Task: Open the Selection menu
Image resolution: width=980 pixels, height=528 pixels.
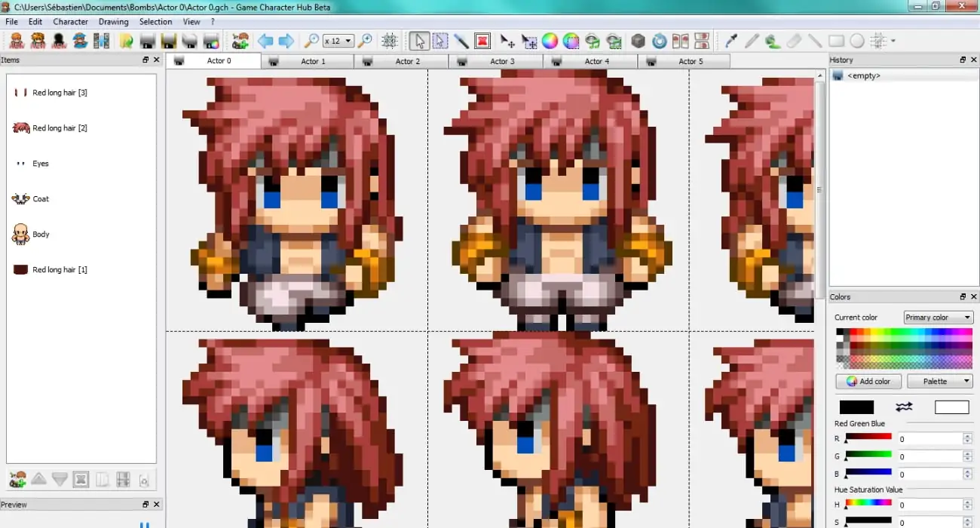Action: [x=156, y=22]
